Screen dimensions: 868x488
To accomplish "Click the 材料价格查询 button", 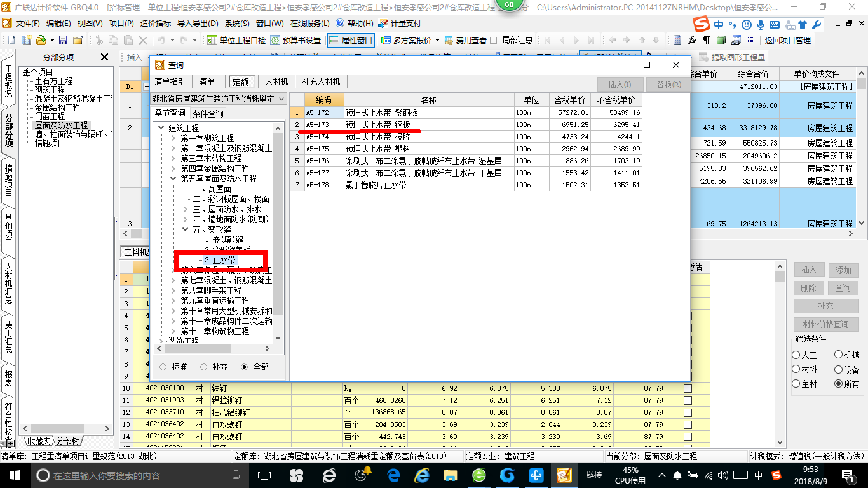I will 825,324.
